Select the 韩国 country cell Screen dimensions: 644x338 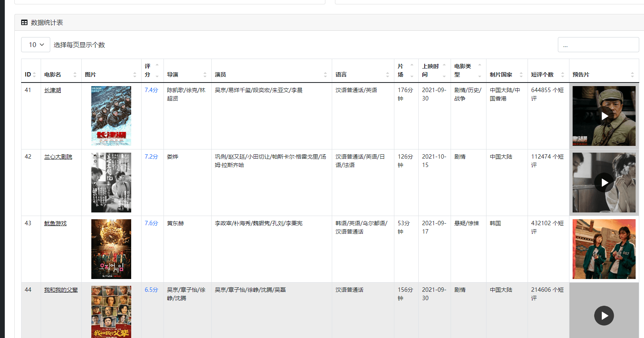(507, 249)
